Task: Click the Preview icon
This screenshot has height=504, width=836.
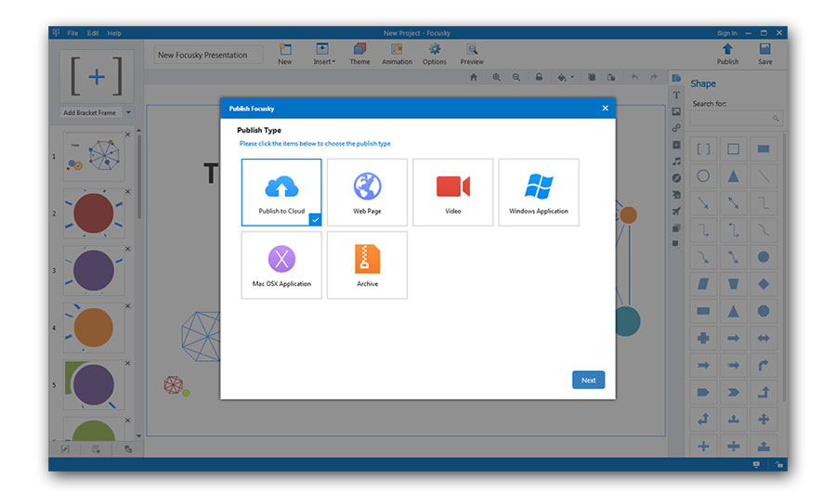Action: coord(472,54)
